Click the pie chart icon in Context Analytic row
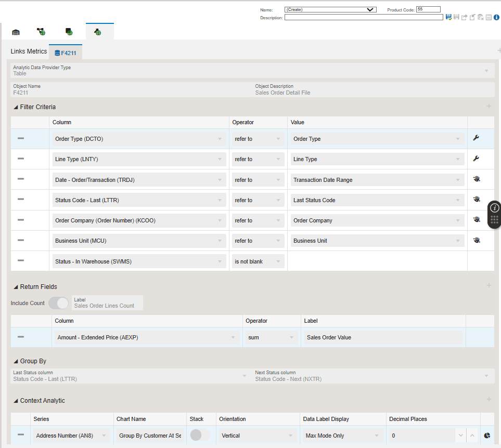501x448 pixels. [x=487, y=435]
